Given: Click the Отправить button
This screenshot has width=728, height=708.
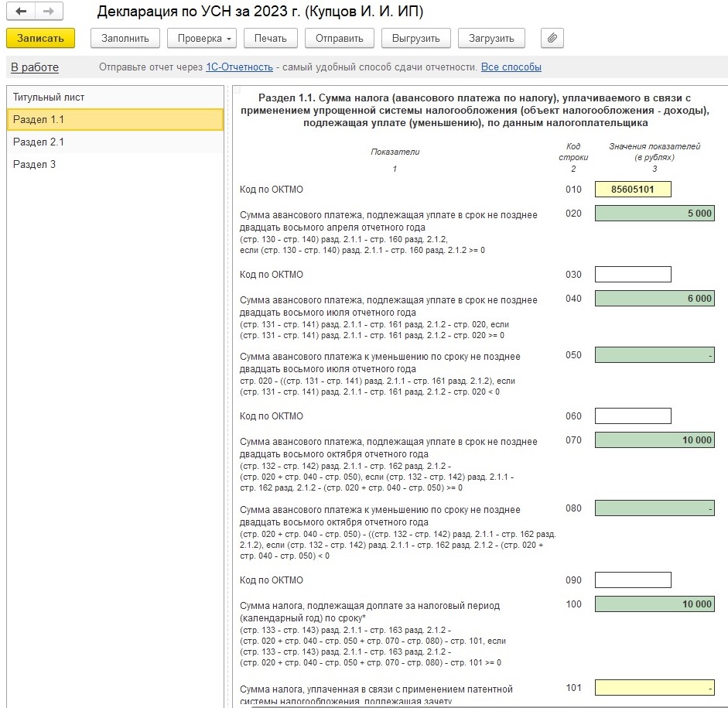Looking at the screenshot, I should tap(340, 38).
